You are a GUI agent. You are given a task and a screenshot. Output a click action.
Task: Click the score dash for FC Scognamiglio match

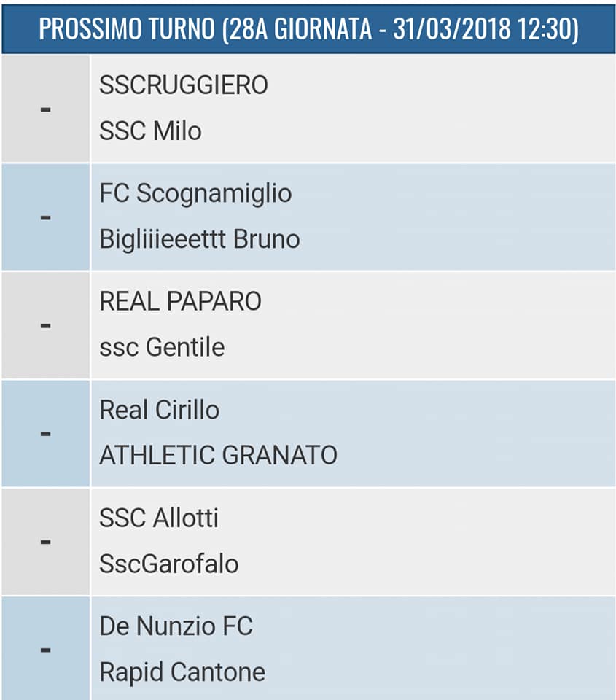pyautogui.click(x=45, y=217)
